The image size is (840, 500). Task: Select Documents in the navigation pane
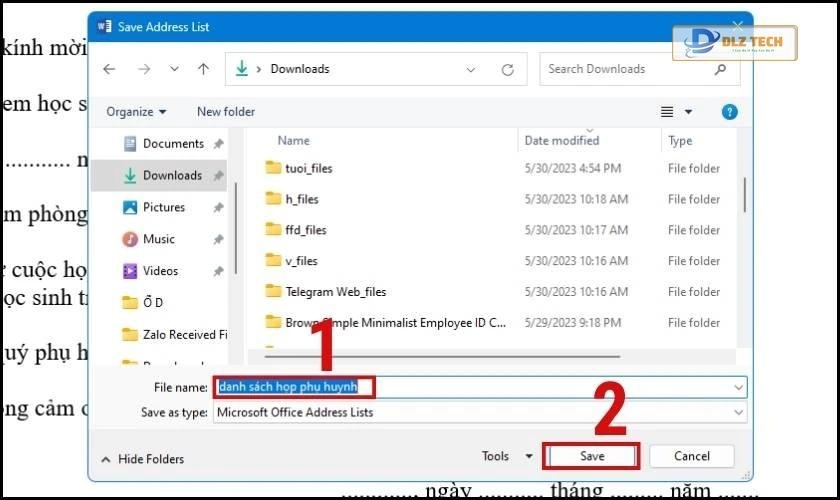pyautogui.click(x=172, y=143)
